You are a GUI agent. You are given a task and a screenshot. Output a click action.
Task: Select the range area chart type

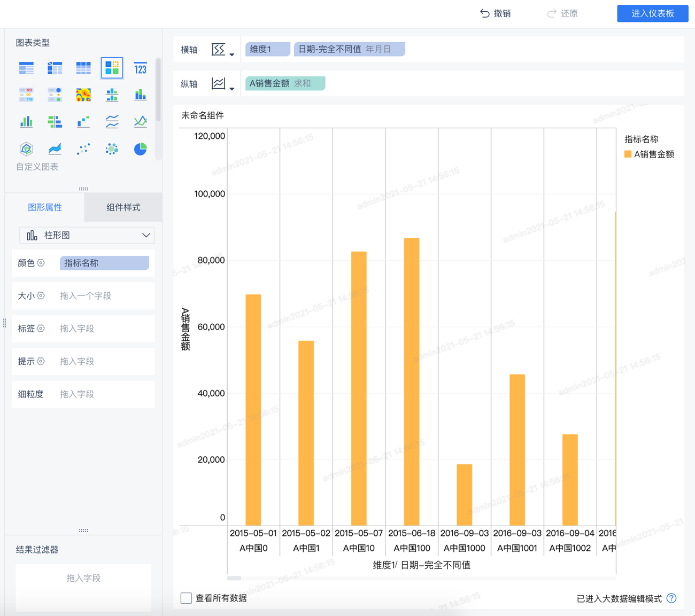pyautogui.click(x=55, y=149)
